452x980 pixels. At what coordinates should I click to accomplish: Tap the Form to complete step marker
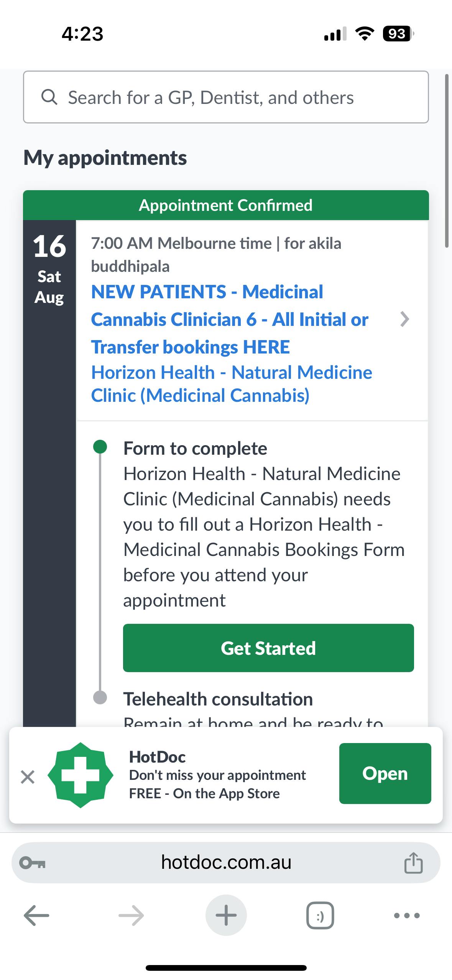(100, 447)
